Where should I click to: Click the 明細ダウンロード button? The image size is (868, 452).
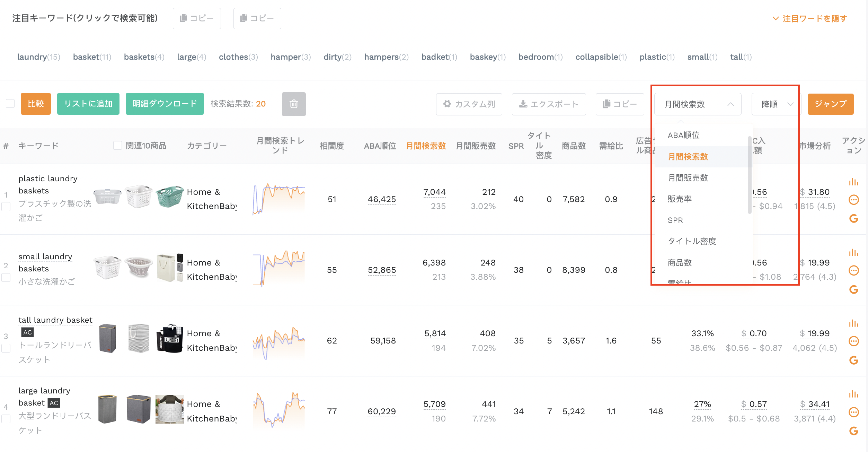[x=165, y=104]
